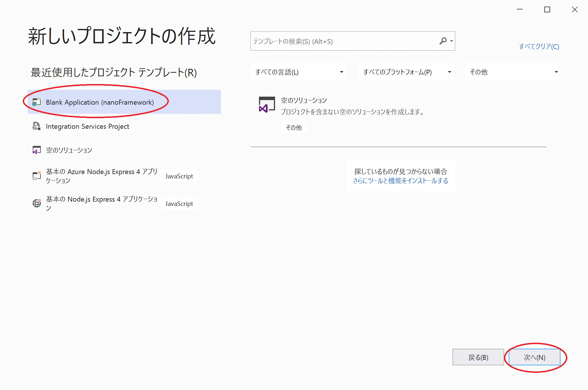Click the 戻る(B) button
This screenshot has height=390, width=588.
tap(478, 357)
